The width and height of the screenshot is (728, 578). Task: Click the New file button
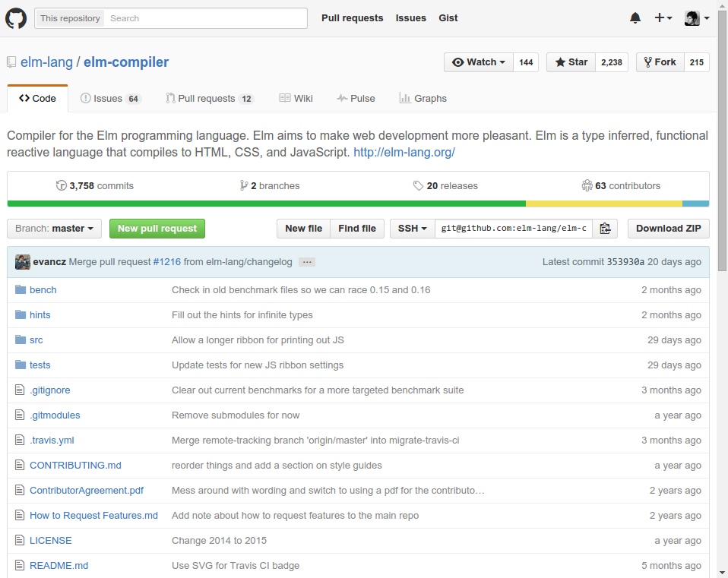click(x=304, y=229)
